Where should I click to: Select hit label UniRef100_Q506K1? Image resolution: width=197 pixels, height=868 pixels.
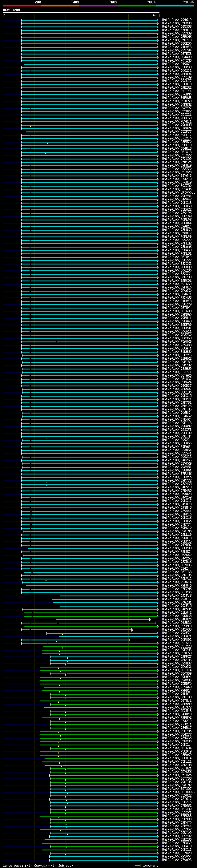[177, 667]
